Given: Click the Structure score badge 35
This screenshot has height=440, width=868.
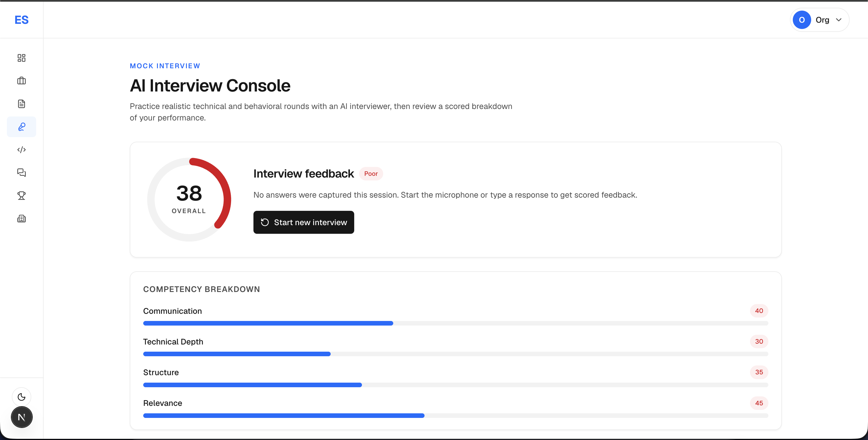Looking at the screenshot, I should (759, 372).
